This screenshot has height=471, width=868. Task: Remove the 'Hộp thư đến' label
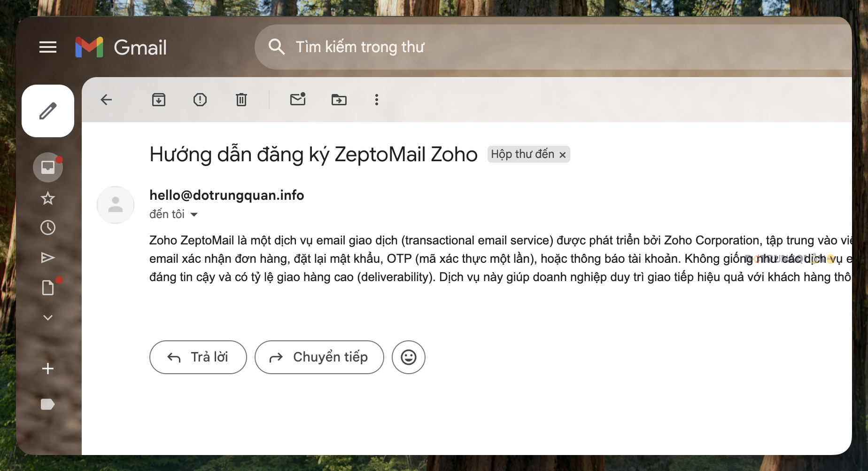click(562, 155)
